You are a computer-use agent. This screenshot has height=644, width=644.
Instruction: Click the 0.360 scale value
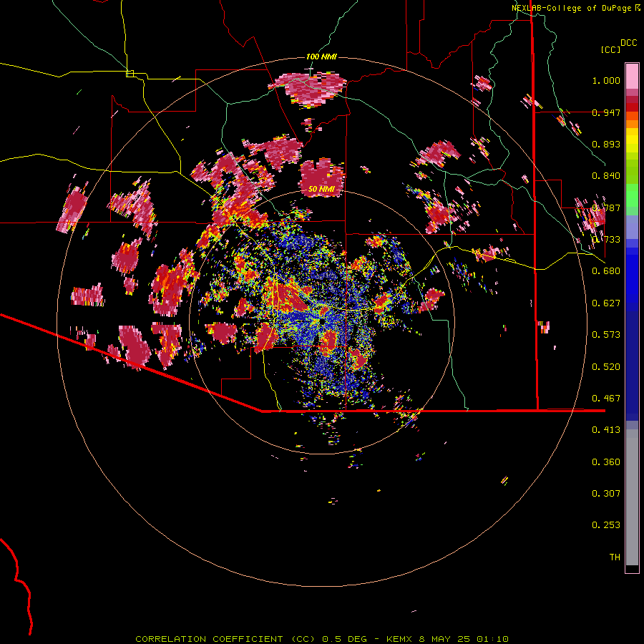click(606, 462)
